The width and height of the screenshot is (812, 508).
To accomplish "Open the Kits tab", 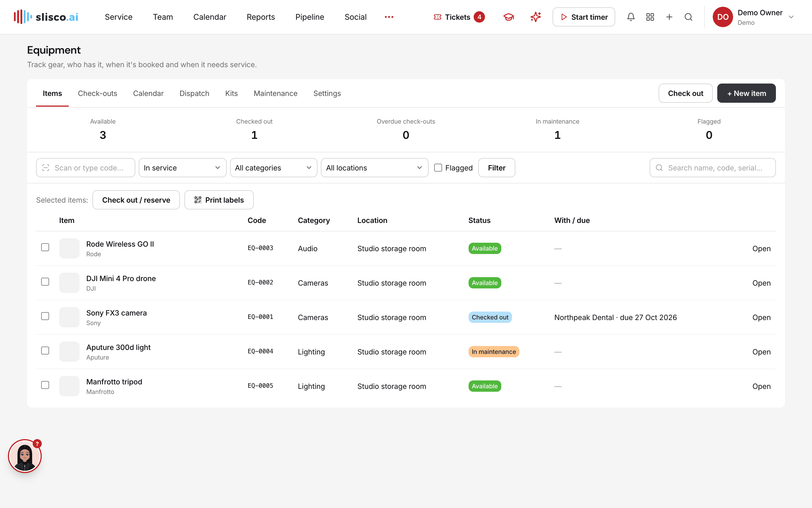I will (x=231, y=93).
